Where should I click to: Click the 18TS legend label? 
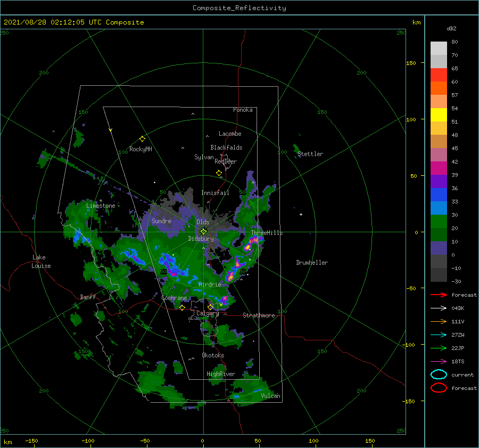coord(458,362)
